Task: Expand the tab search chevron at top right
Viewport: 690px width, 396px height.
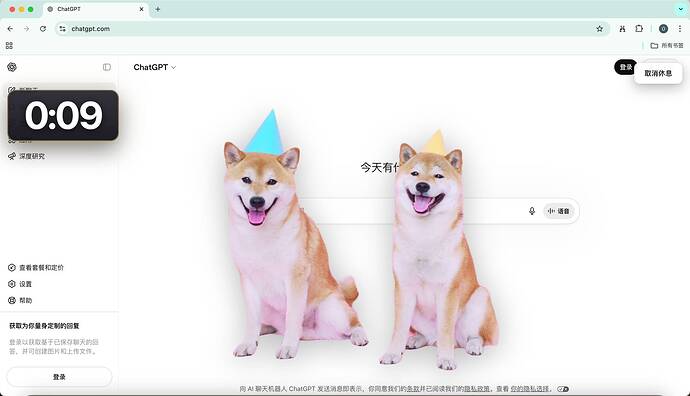Action: (680, 9)
